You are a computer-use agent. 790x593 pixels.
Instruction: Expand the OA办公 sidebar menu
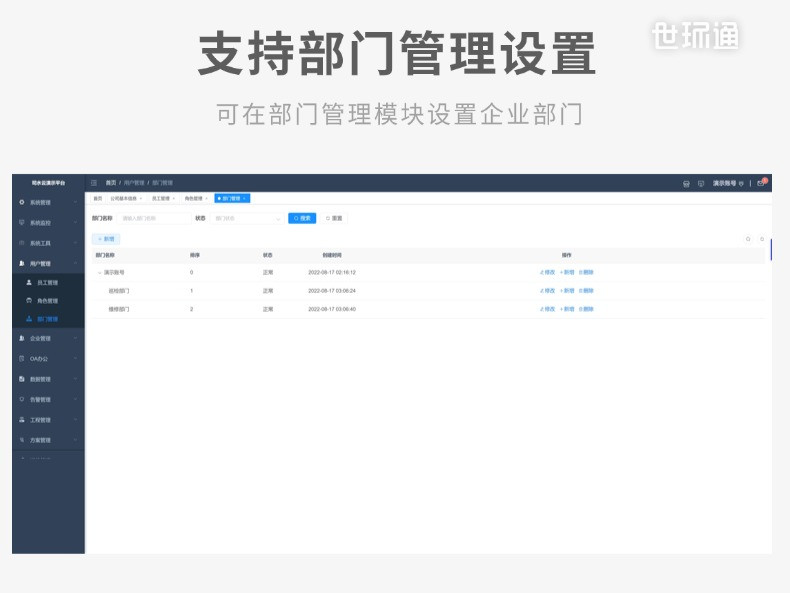(48, 359)
